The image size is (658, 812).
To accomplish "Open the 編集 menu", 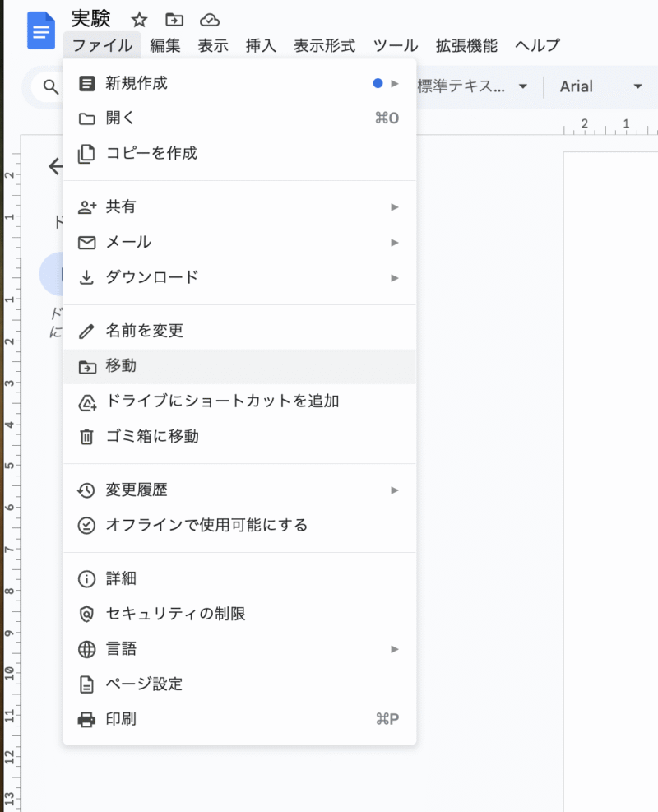I will tap(164, 46).
